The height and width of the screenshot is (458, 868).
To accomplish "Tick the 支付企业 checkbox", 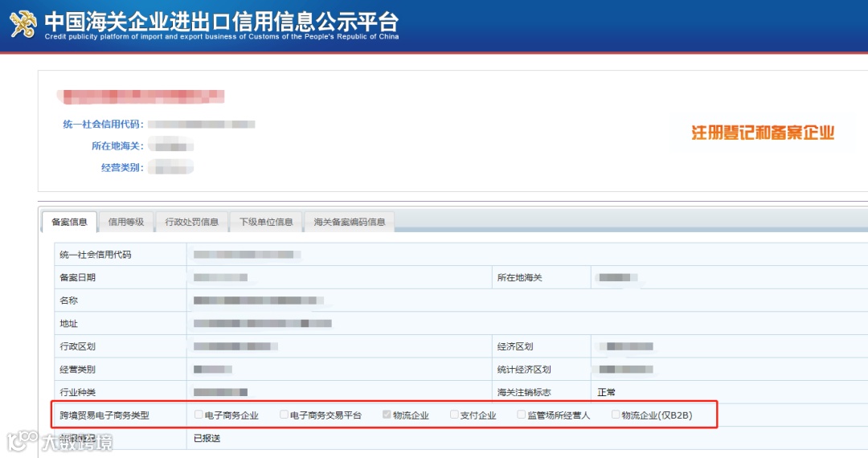I will pos(454,415).
